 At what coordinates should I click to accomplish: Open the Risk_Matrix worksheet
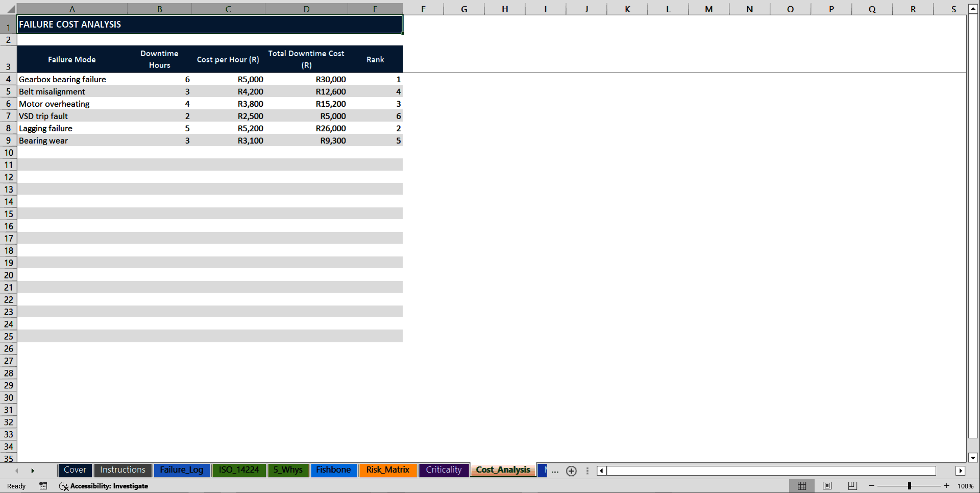[387, 470]
